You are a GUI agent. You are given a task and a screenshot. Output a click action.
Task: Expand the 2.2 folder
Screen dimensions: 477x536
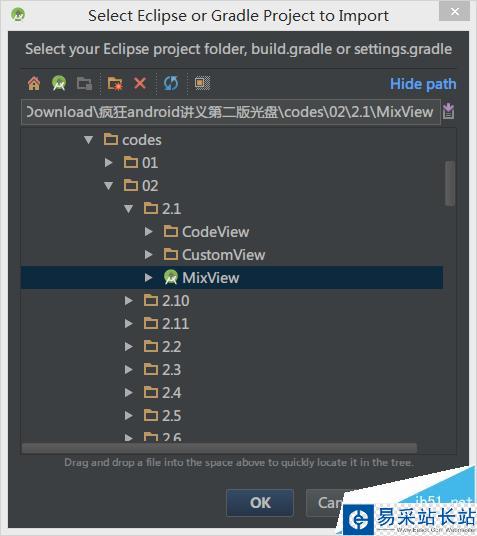click(x=129, y=347)
